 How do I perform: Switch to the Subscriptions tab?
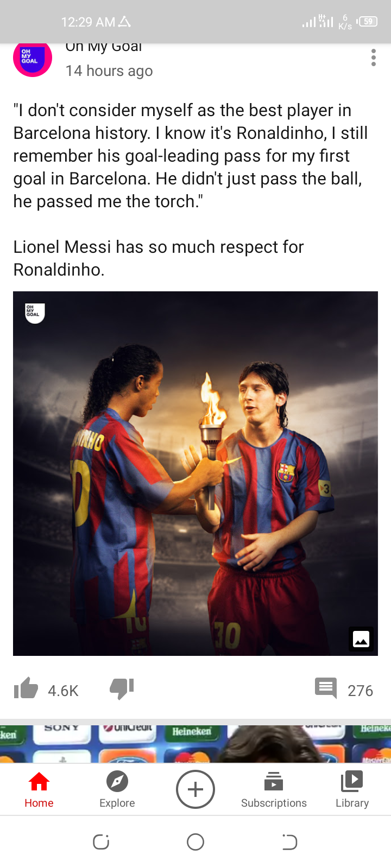(x=274, y=790)
